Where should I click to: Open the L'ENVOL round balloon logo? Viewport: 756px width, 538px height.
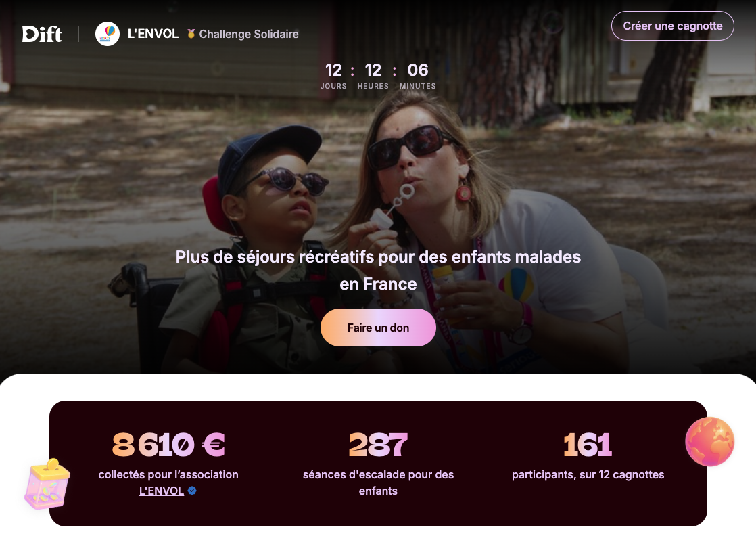click(108, 34)
